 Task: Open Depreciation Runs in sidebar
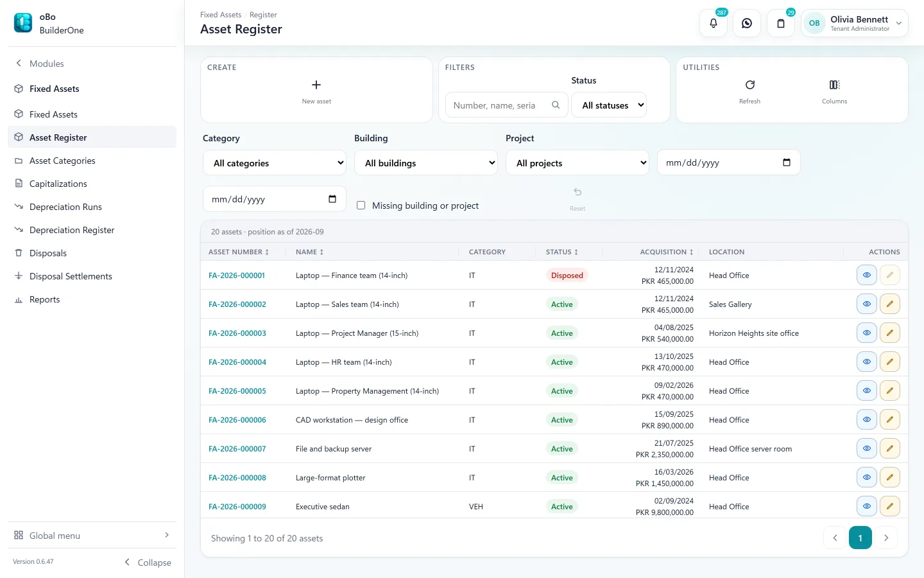click(x=92, y=207)
